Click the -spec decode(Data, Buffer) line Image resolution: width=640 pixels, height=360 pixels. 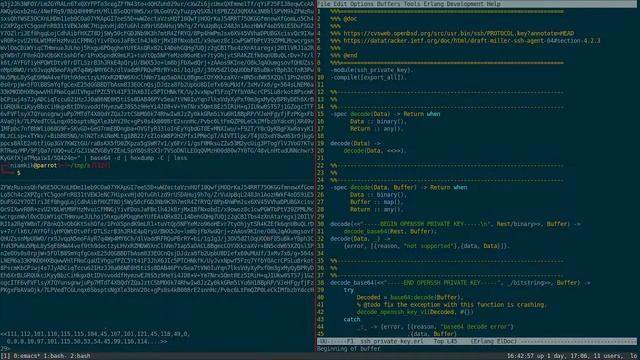point(398,187)
